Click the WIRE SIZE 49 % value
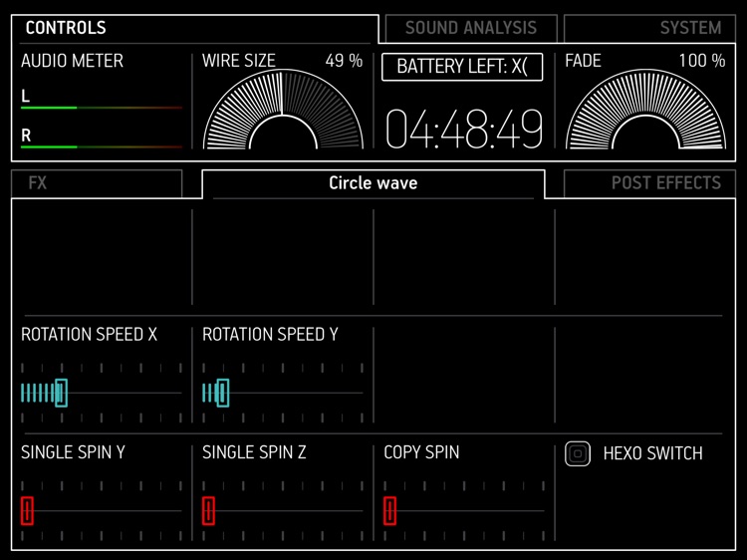Image resolution: width=747 pixels, height=560 pixels. coord(344,61)
